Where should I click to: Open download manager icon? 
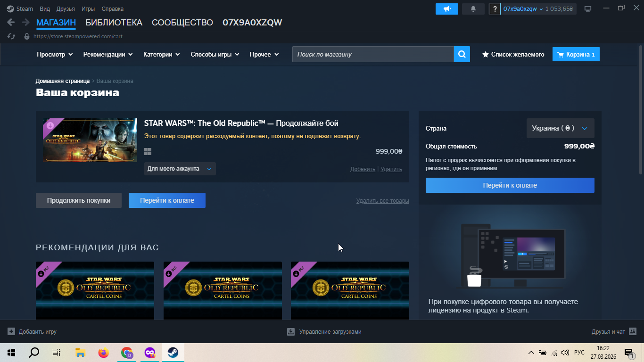tap(291, 331)
